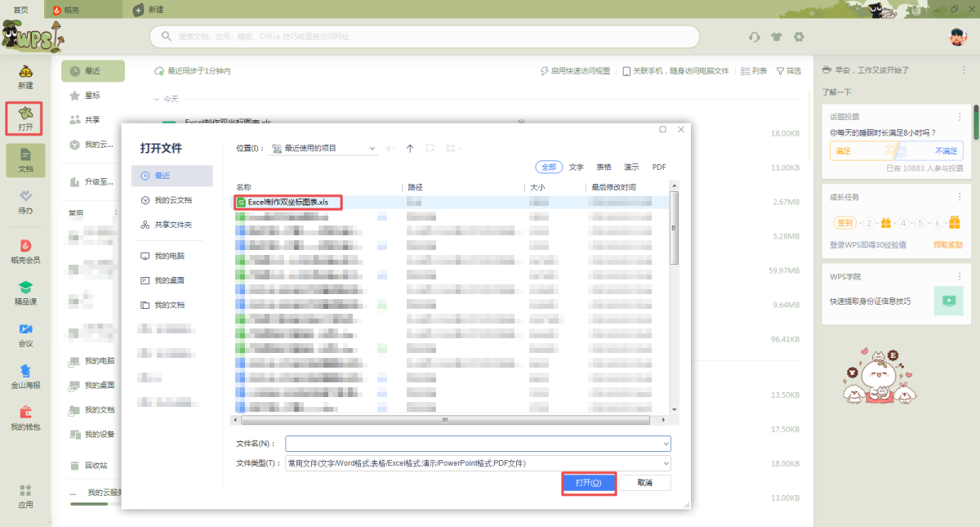
Task: Open the 稻壳会员 membership icon
Action: pos(25,250)
